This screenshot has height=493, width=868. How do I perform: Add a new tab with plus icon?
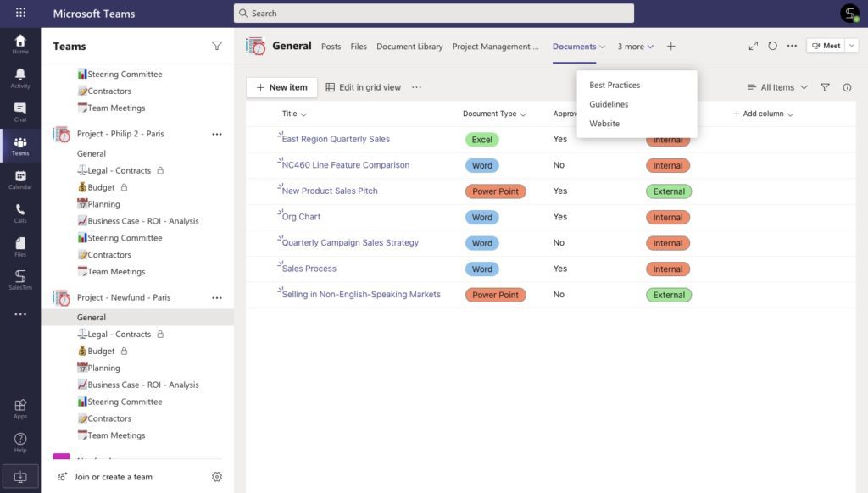671,46
